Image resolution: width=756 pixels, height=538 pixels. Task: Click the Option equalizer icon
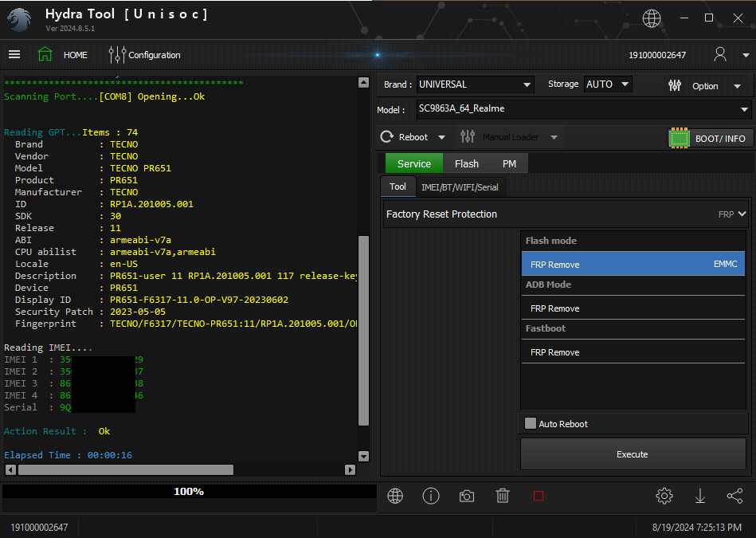pyautogui.click(x=675, y=86)
